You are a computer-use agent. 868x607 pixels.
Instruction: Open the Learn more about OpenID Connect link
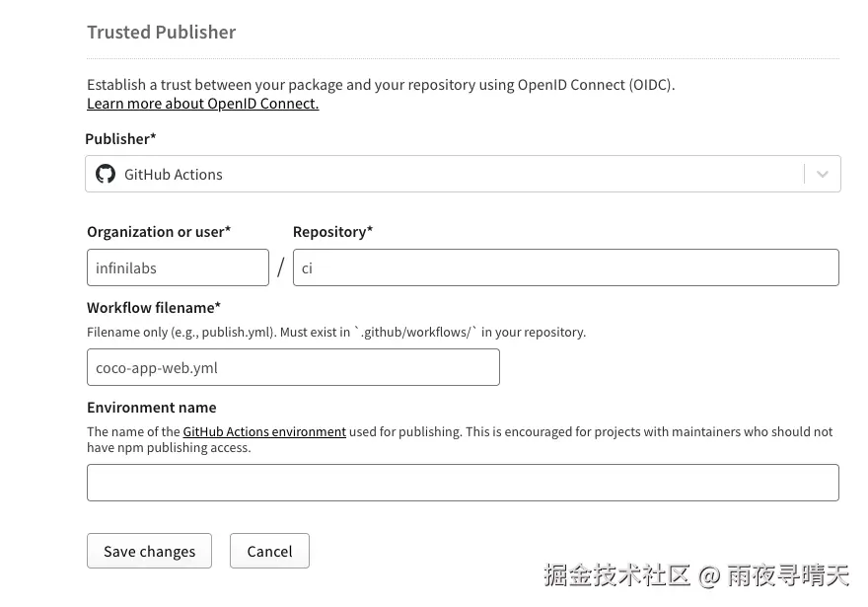pos(202,104)
